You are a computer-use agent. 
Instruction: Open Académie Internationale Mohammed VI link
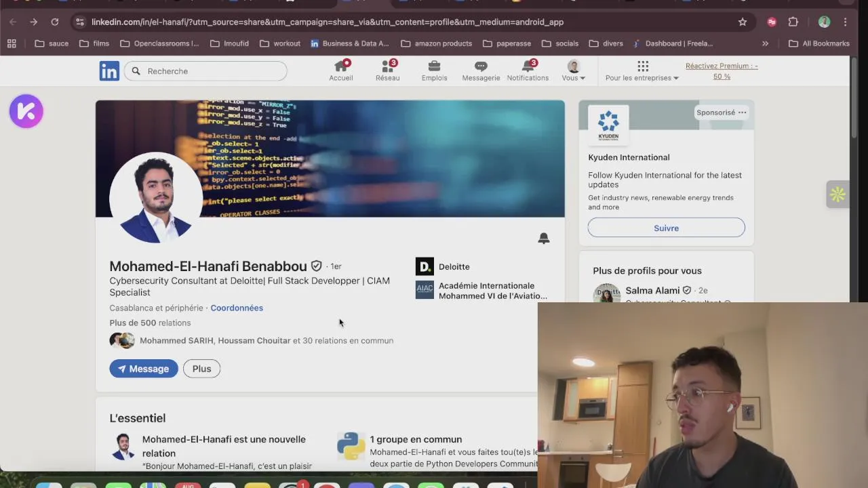(482, 291)
